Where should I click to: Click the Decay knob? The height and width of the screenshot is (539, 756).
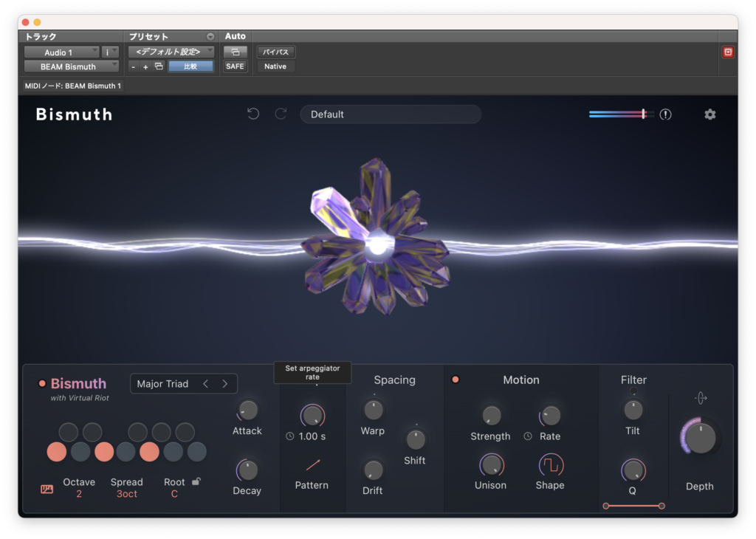[248, 470]
